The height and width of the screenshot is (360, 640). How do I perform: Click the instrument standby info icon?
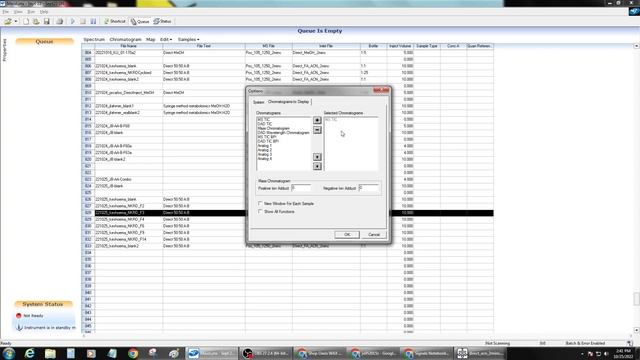click(x=19, y=327)
